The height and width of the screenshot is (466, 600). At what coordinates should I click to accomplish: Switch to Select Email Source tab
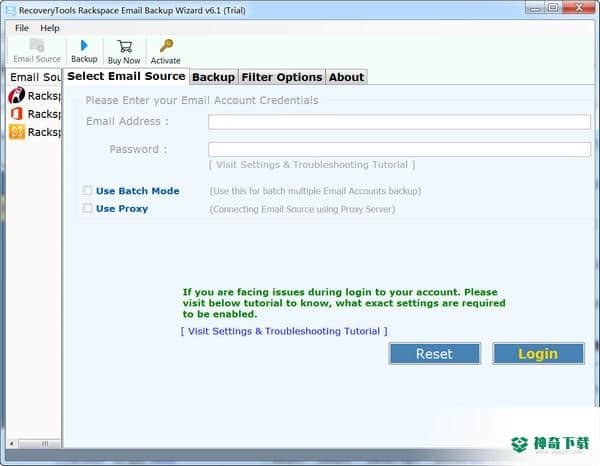click(126, 76)
